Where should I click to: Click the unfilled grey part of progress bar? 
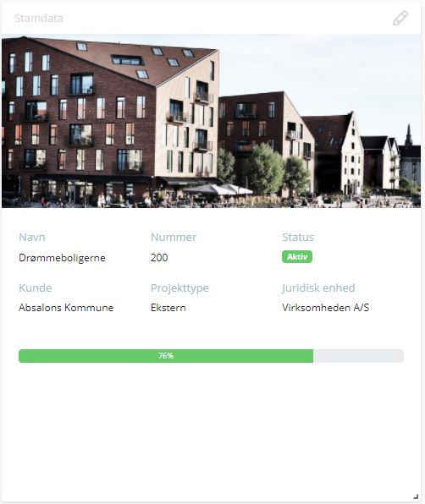tap(358, 356)
